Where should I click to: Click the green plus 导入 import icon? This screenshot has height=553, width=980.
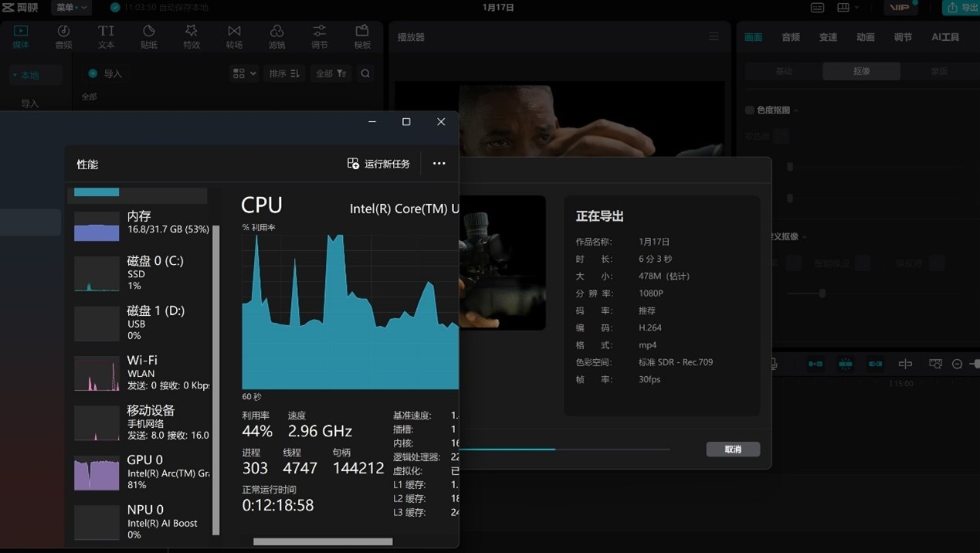[x=93, y=73]
